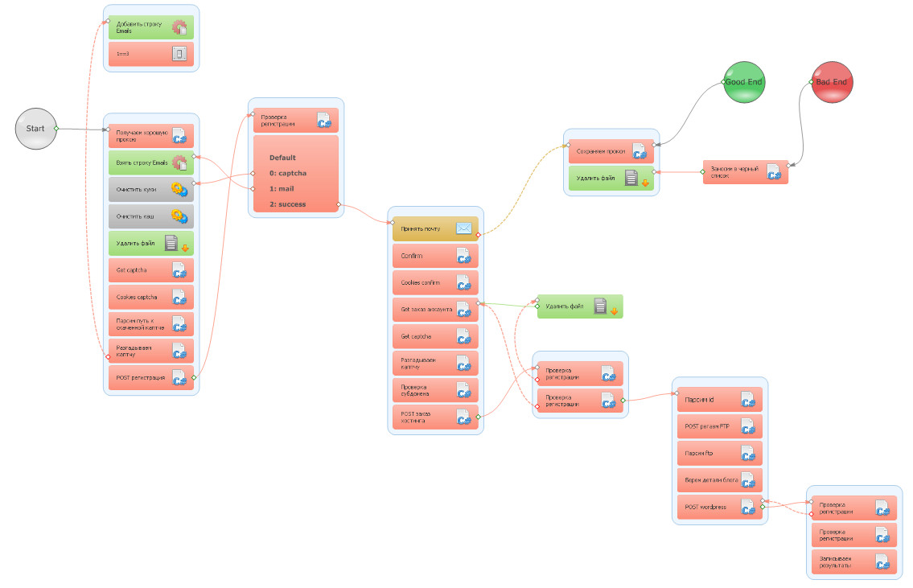Click the envelope icon on Принять почту
This screenshot has height=588, width=913.
464,228
